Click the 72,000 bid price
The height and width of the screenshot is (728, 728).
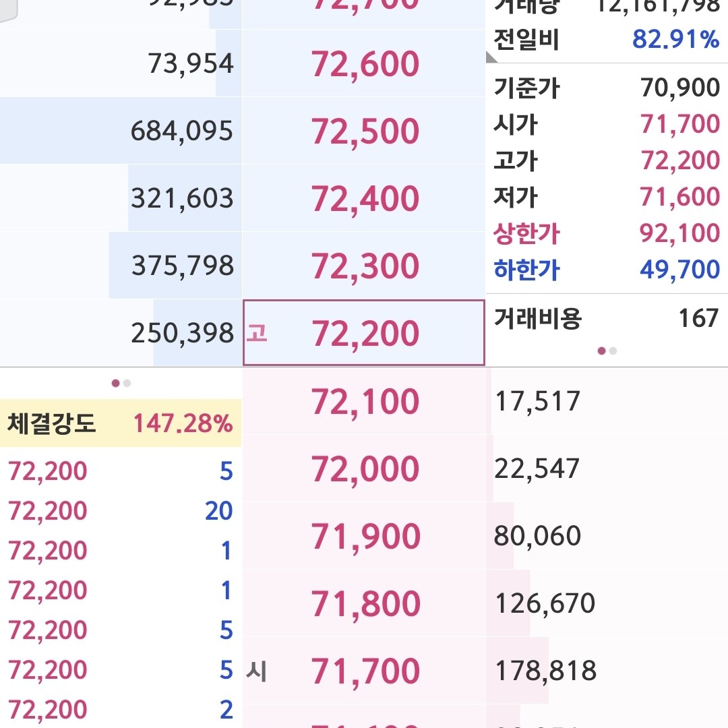pyautogui.click(x=365, y=469)
